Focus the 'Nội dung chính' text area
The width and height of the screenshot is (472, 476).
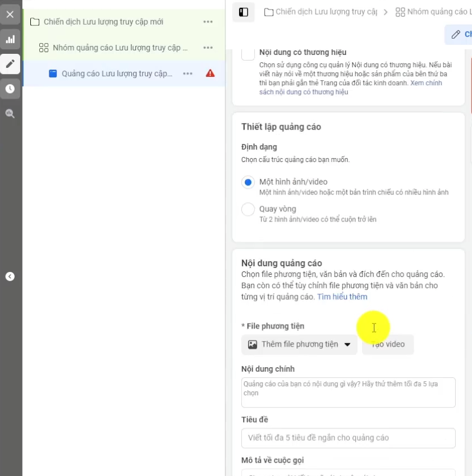(349, 392)
